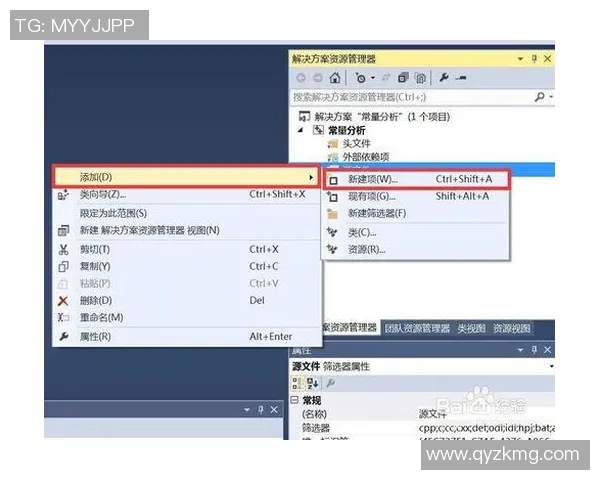Image resolution: width=600 pixels, height=480 pixels.
Task: Toggle Categorized view in Properties panel
Action: pos(297,384)
